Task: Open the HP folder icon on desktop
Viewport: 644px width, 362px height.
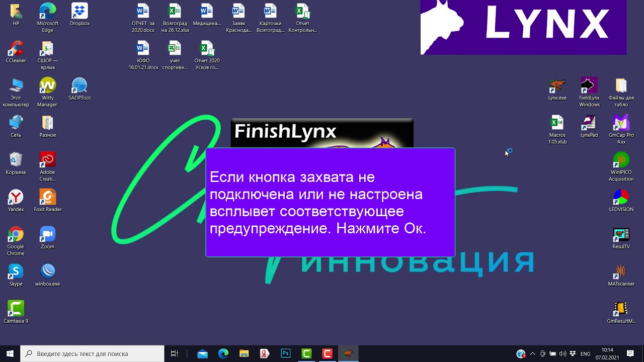Action: point(16,15)
